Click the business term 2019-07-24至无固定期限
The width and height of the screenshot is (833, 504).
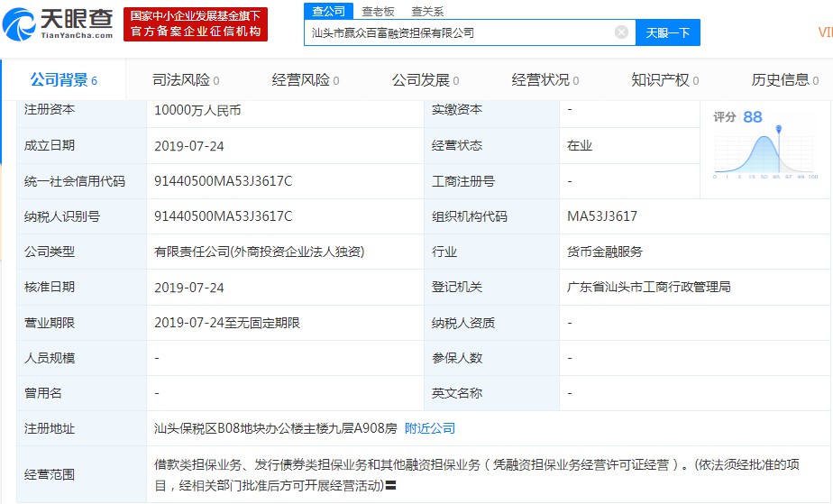(227, 323)
